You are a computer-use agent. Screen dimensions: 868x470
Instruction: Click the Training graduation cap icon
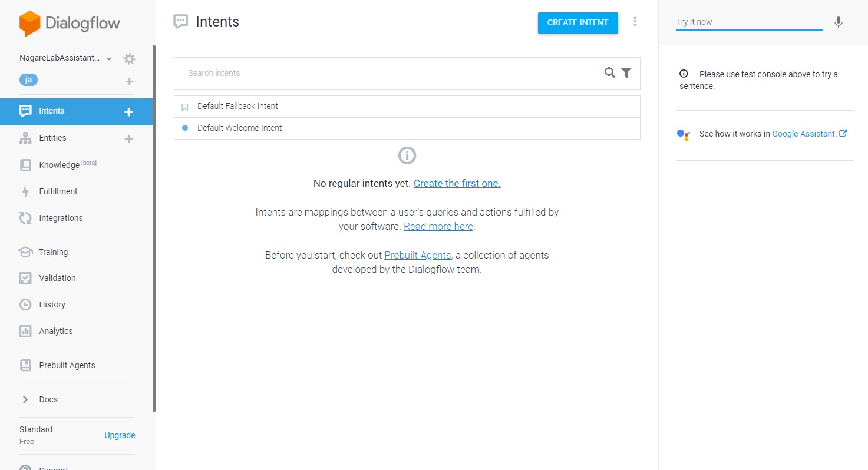click(25, 252)
